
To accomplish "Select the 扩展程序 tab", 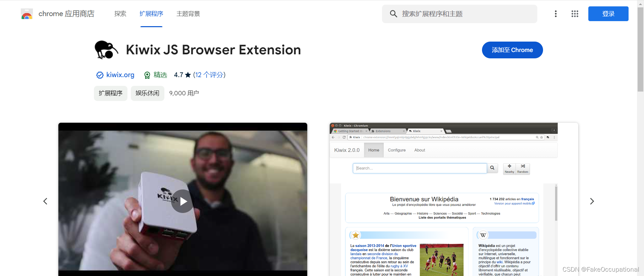I will pos(151,14).
